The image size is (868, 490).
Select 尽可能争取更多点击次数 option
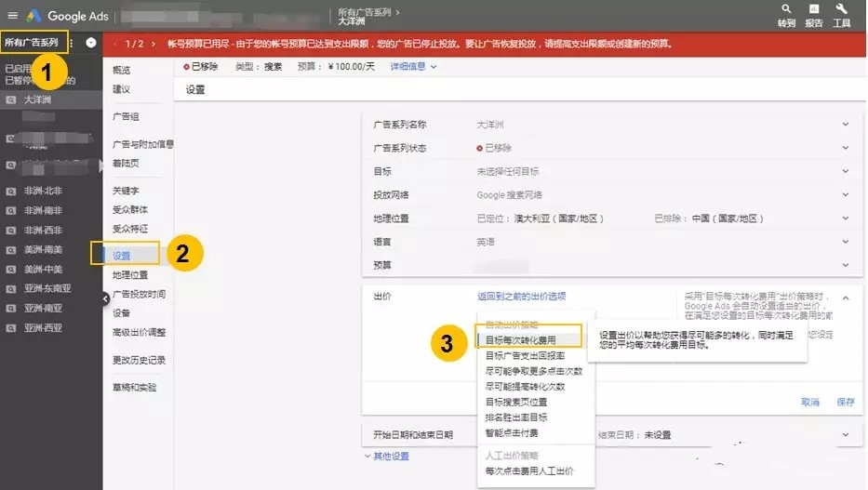click(533, 371)
